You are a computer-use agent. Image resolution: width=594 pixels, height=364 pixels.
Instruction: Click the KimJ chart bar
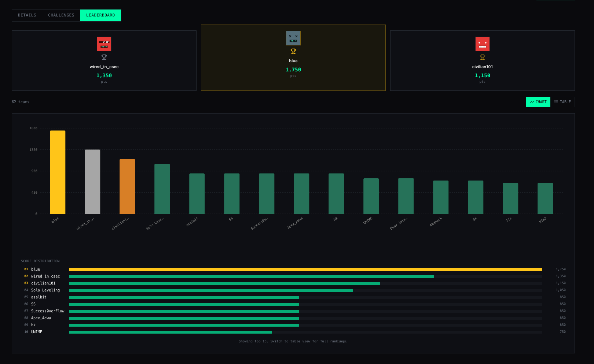pos(545,198)
